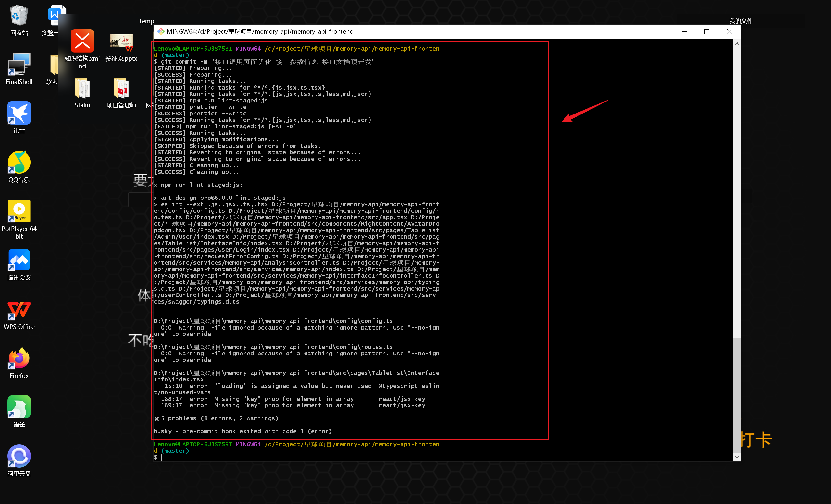Viewport: 831px width, 504px height.
Task: Open the 知识结构.xmind file icon
Action: tap(82, 50)
